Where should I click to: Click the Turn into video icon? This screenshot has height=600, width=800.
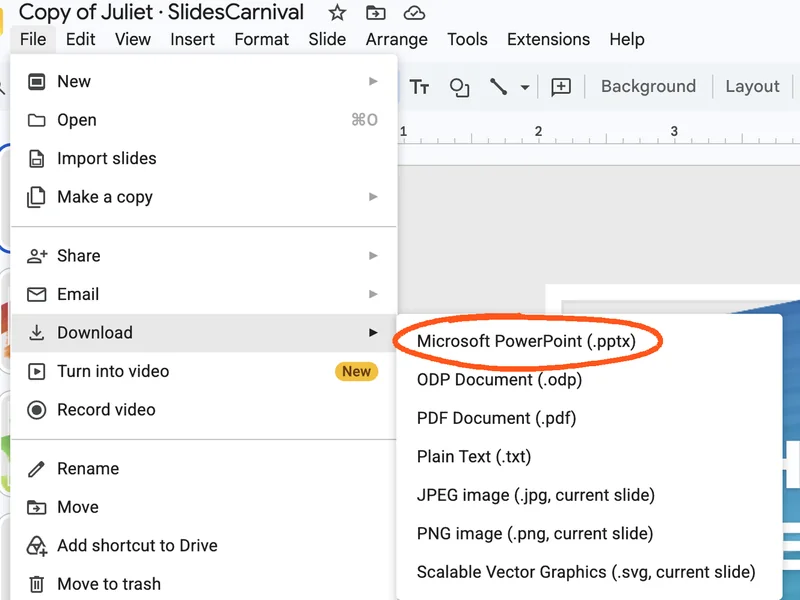(x=36, y=371)
